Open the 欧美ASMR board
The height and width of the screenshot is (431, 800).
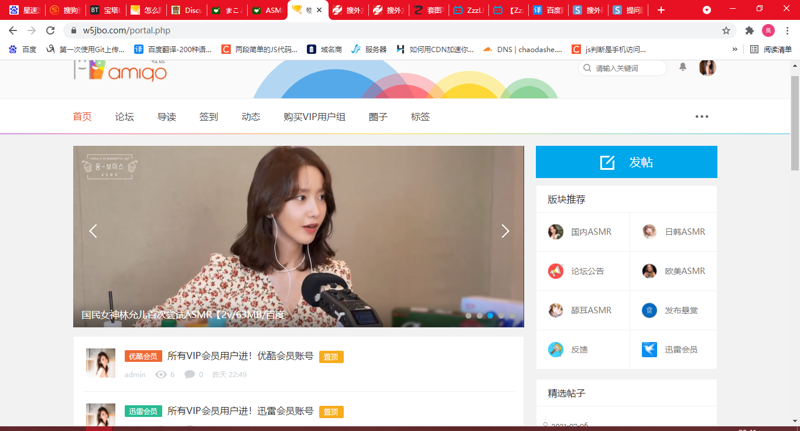(x=673, y=271)
